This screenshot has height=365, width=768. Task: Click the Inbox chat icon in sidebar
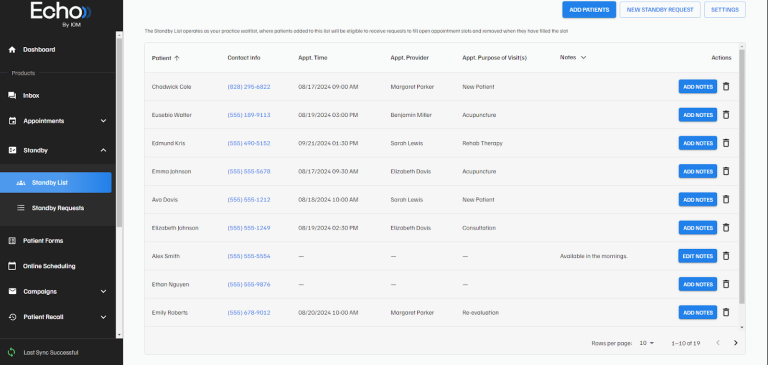(12, 96)
